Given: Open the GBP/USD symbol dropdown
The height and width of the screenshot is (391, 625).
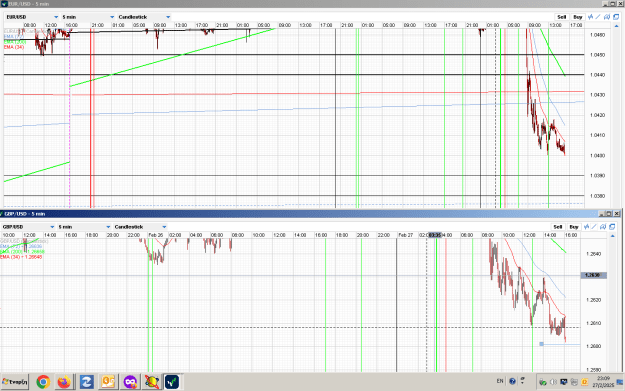Looking at the screenshot, I should (x=28, y=227).
